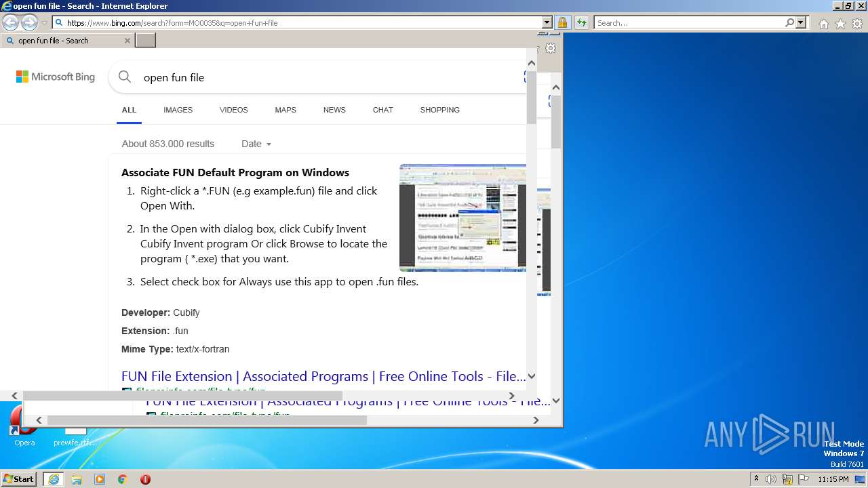The image size is (868, 488).
Task: Open a new blank tab
Action: click(x=145, y=41)
